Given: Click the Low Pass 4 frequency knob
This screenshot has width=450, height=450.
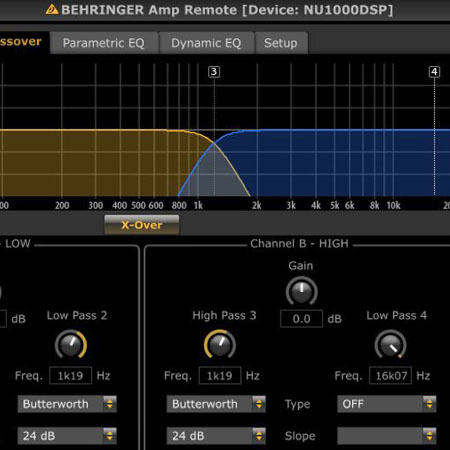Looking at the screenshot, I should [390, 345].
